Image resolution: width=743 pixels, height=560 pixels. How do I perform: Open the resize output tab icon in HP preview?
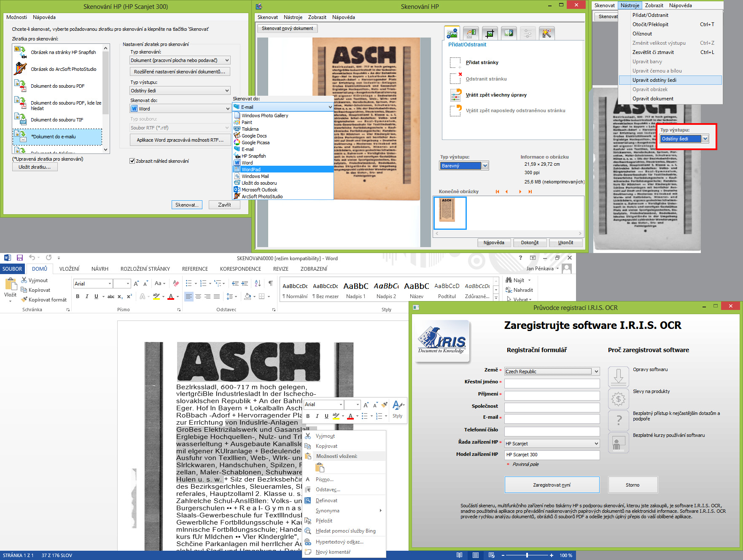(509, 33)
